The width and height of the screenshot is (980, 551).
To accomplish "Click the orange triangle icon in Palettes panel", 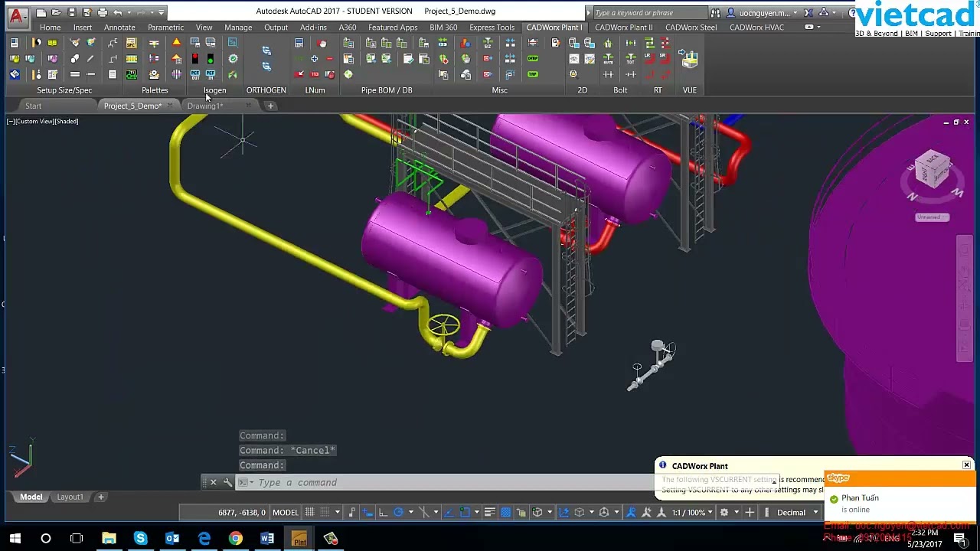I will point(176,42).
